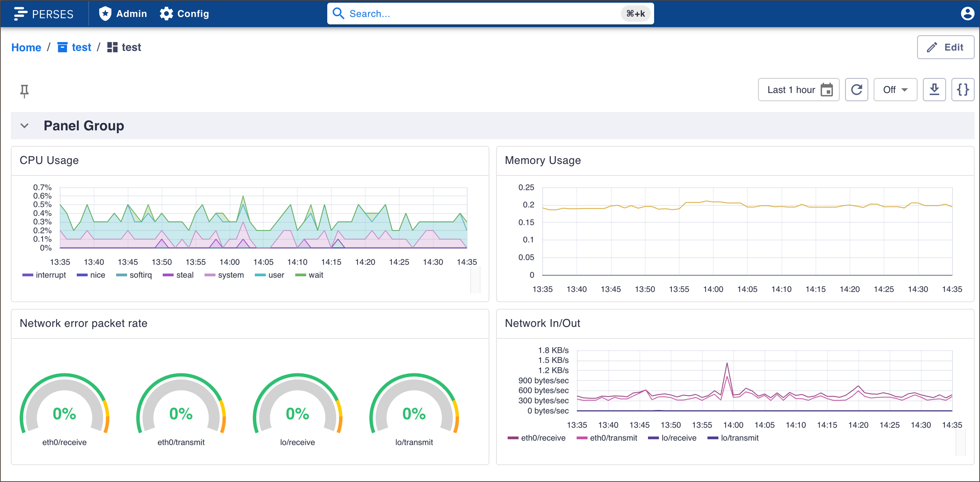Open the Config menu
This screenshot has width=980, height=482.
pos(185,14)
